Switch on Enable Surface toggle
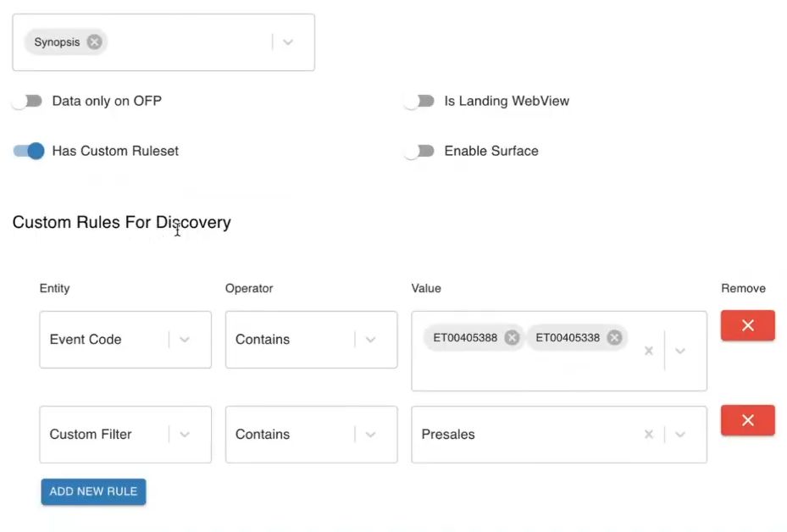Screen dimensions: 787x532 [x=419, y=151]
